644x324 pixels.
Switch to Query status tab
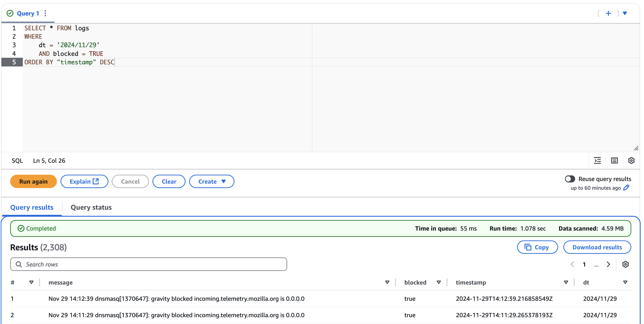pyautogui.click(x=91, y=207)
